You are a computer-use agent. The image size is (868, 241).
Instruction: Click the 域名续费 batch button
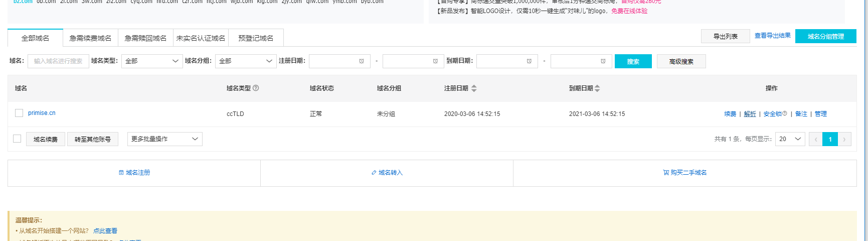[x=46, y=139]
